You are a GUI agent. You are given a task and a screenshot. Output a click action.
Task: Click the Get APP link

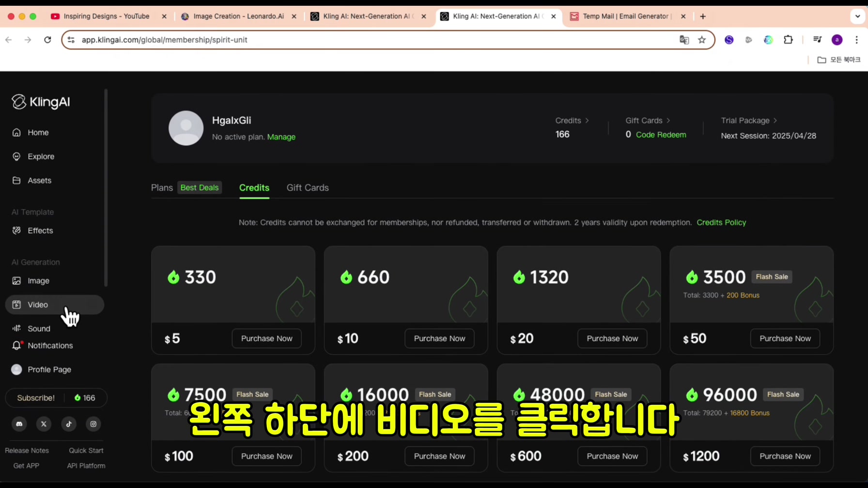pyautogui.click(x=26, y=466)
